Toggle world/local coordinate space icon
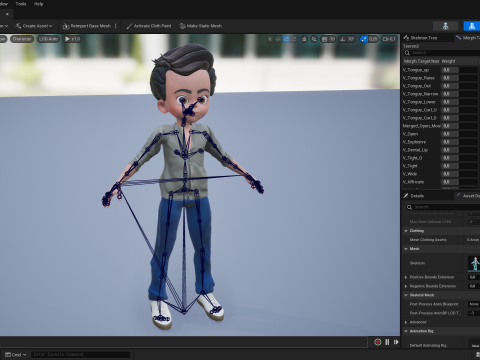This screenshot has height=360, width=480. click(x=304, y=39)
